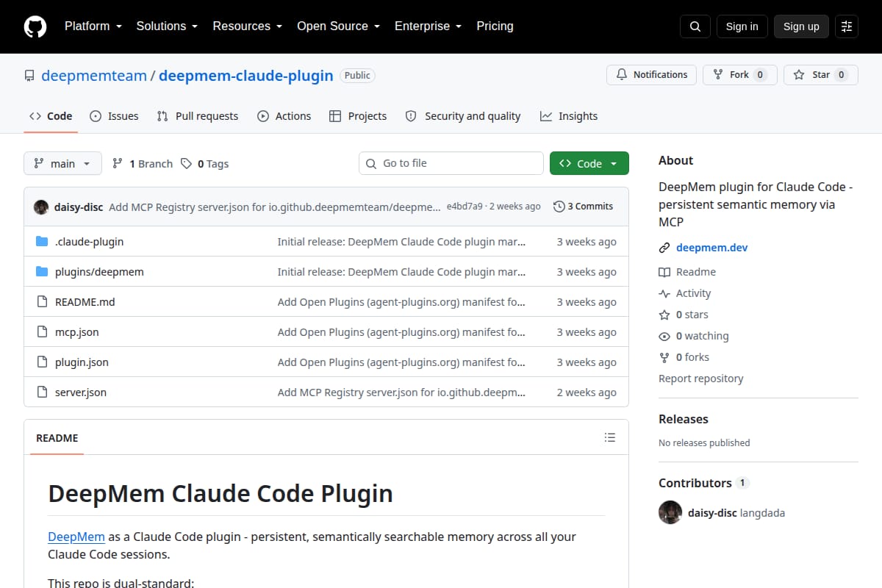Viewport: 882px width, 588px height.
Task: Click the star icon beside 0 stars
Action: (664, 315)
